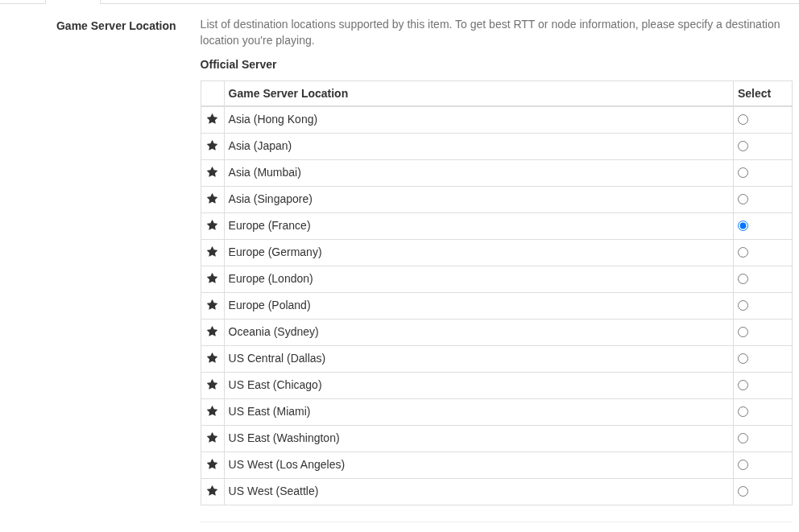This screenshot has height=532, width=799.
Task: Click the star icon next to Asia (Japan)
Action: coord(212,146)
